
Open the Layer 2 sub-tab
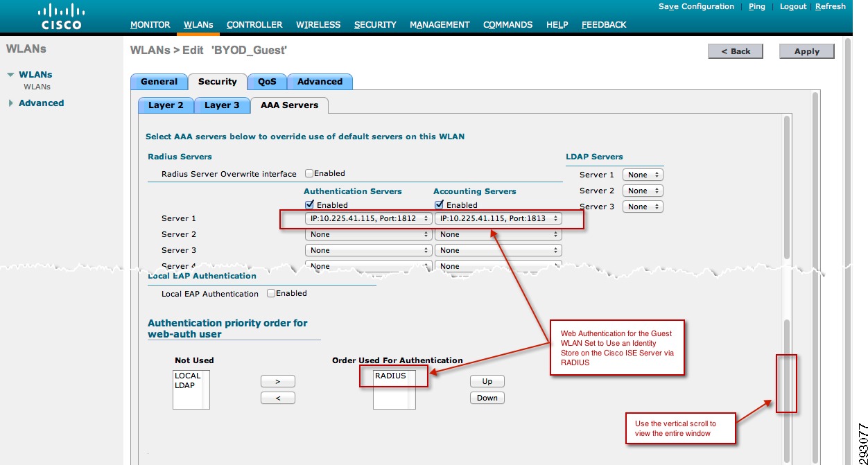(x=166, y=105)
